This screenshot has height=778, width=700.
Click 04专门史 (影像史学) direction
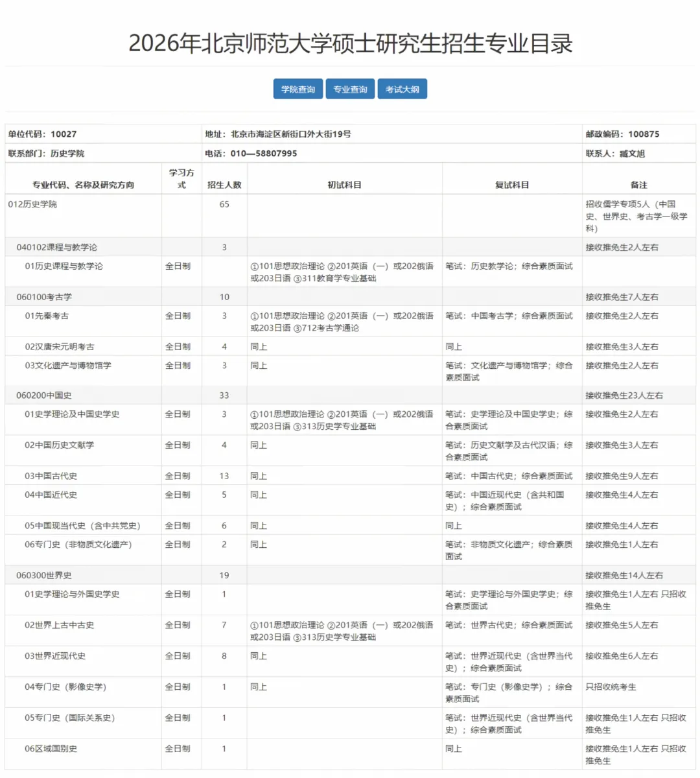[65, 687]
